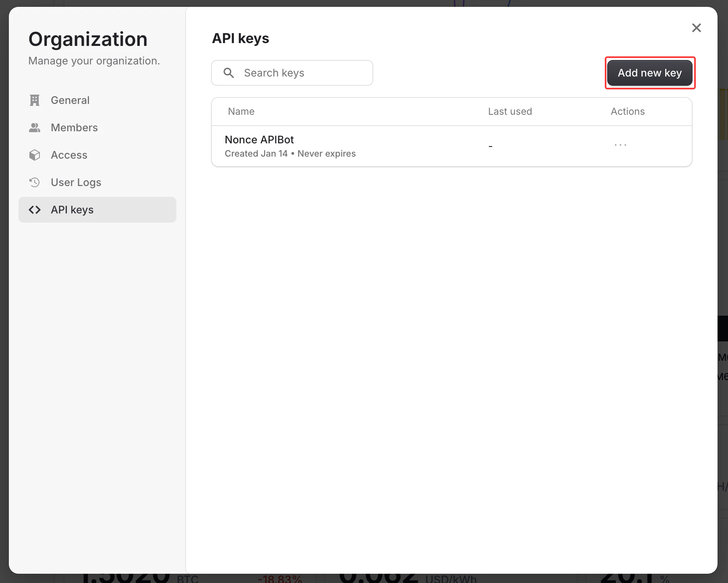
Task: Click the Organization sidebar title
Action: (88, 39)
